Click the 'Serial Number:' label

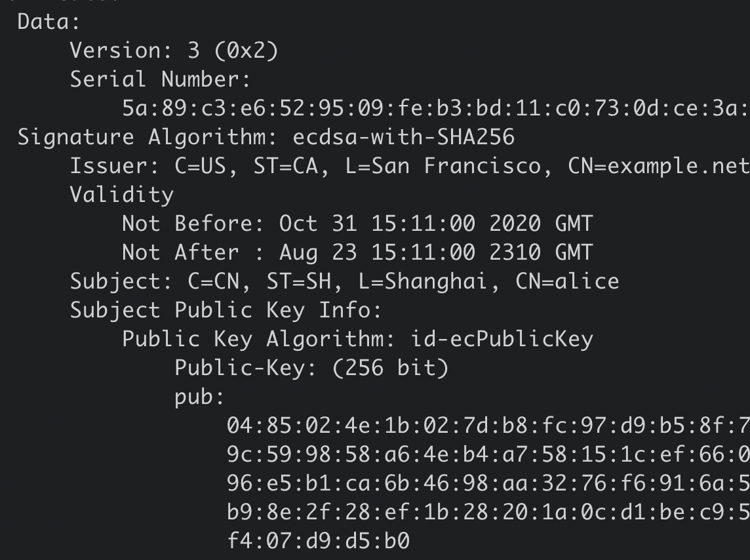coord(160,79)
